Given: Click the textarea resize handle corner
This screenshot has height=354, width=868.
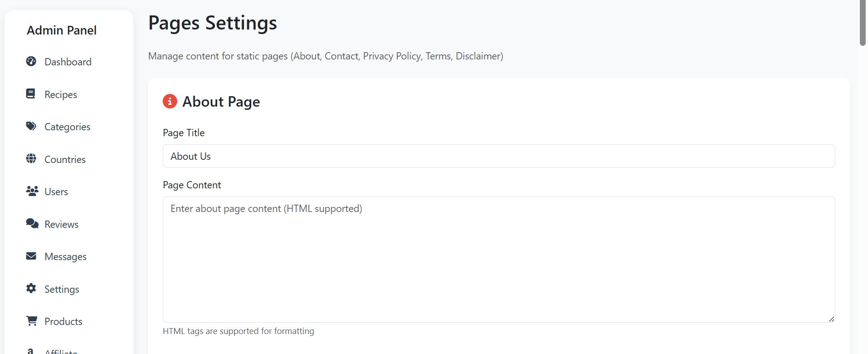Looking at the screenshot, I should coord(831,319).
